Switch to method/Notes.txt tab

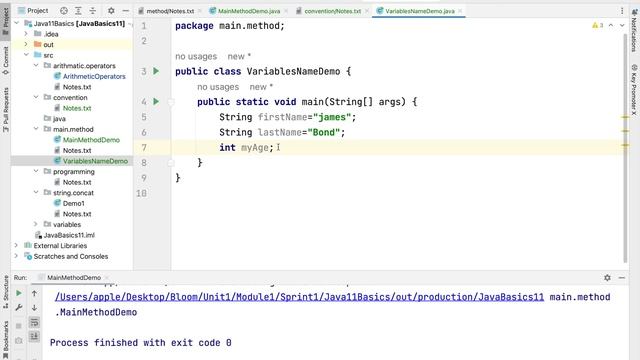coord(170,11)
